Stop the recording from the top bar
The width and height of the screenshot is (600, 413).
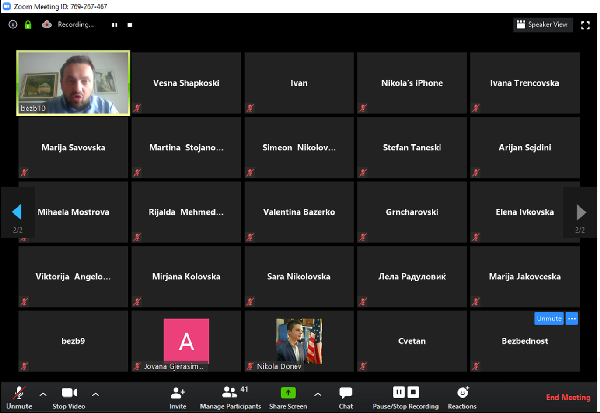(x=129, y=24)
